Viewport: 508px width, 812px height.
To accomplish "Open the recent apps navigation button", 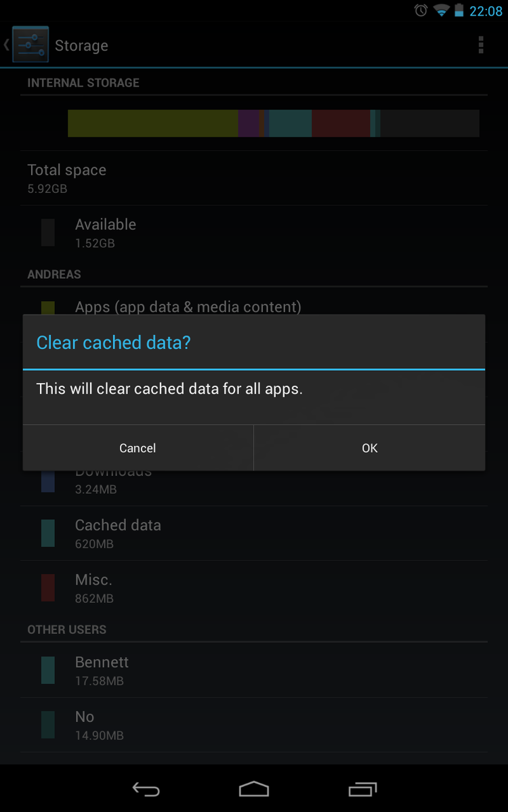I will (362, 789).
